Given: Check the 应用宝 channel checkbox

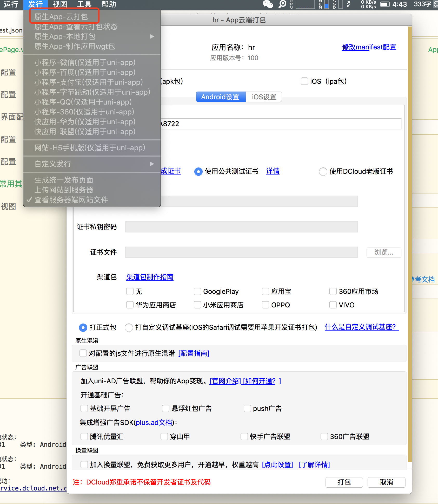Looking at the screenshot, I should (x=266, y=291).
